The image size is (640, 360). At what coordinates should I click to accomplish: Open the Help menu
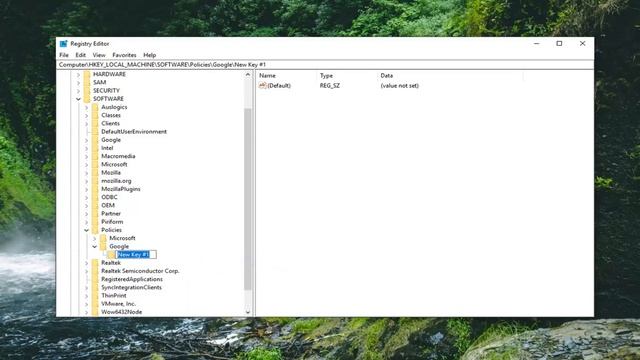coord(149,55)
